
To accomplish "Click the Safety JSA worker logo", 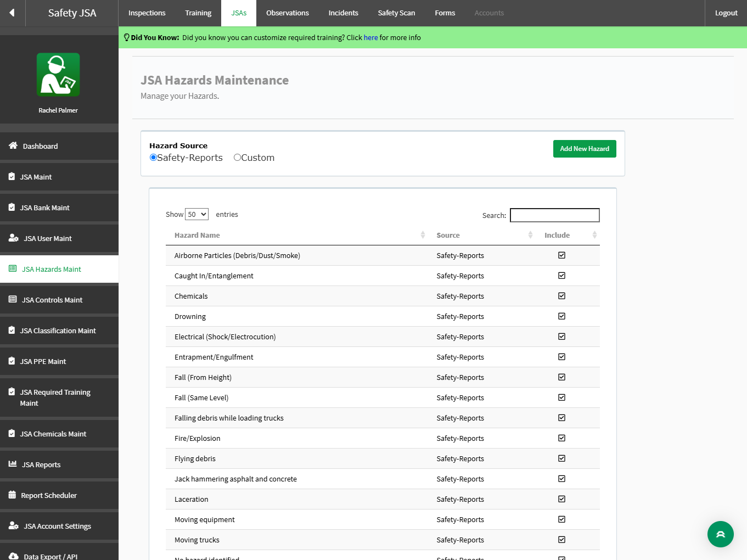I will [58, 75].
